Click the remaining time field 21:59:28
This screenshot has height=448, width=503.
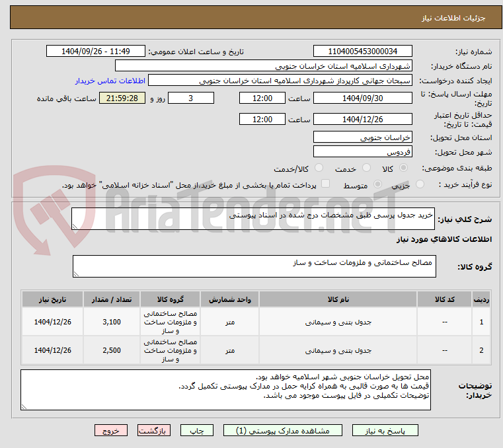[122, 98]
